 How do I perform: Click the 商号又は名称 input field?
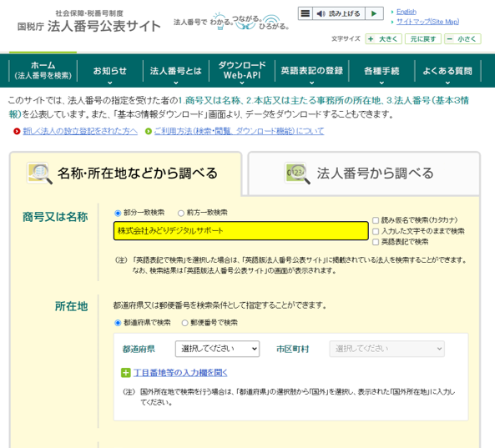241,230
